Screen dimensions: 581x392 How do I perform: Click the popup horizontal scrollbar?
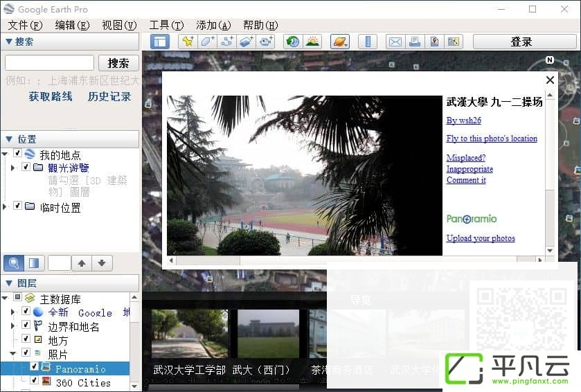355,260
